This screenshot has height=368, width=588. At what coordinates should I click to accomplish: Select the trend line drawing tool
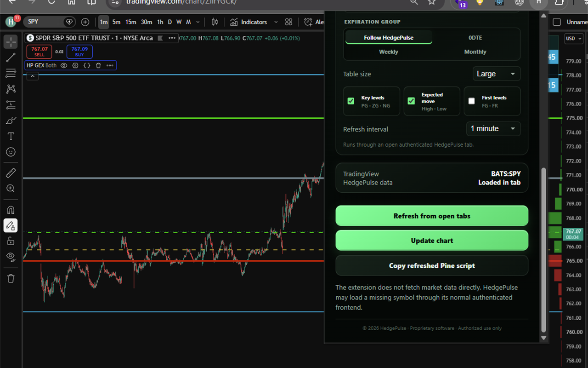[11, 57]
